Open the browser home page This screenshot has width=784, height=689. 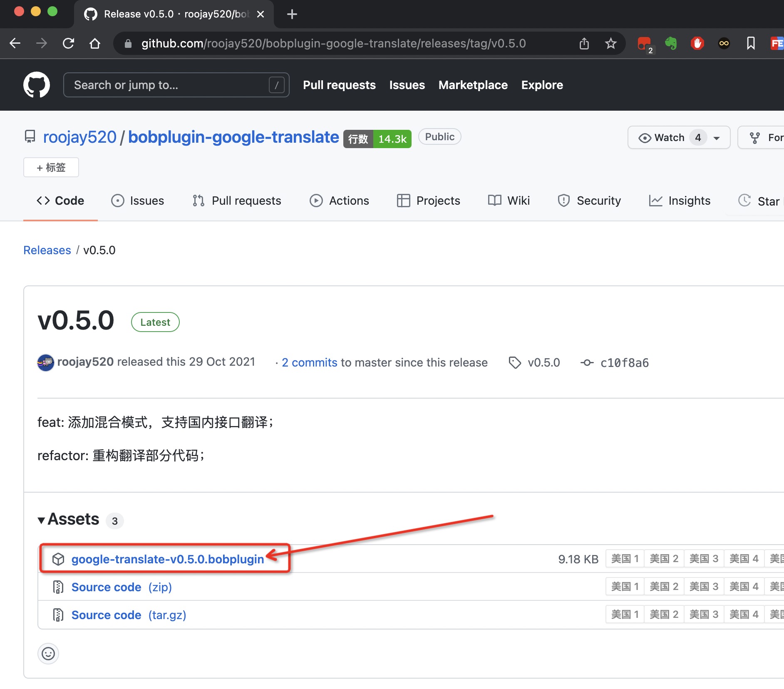[95, 43]
